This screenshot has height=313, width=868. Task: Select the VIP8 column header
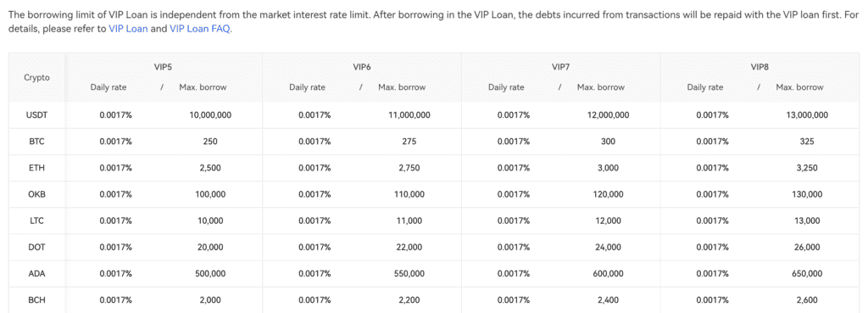759,67
